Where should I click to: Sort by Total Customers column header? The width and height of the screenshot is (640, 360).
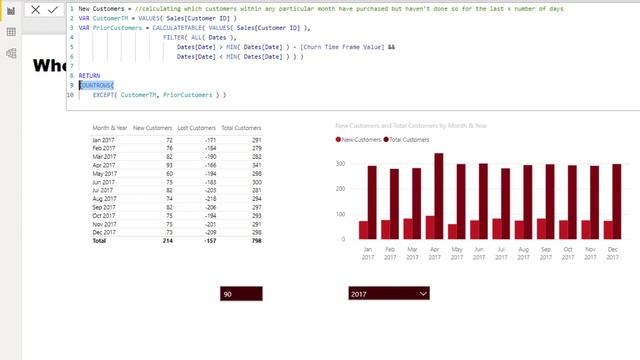pos(241,128)
